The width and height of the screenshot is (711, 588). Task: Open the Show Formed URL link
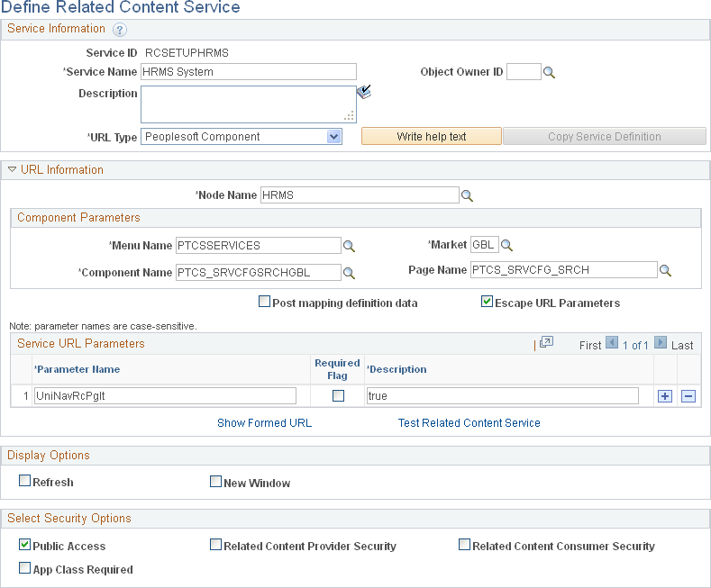[264, 422]
